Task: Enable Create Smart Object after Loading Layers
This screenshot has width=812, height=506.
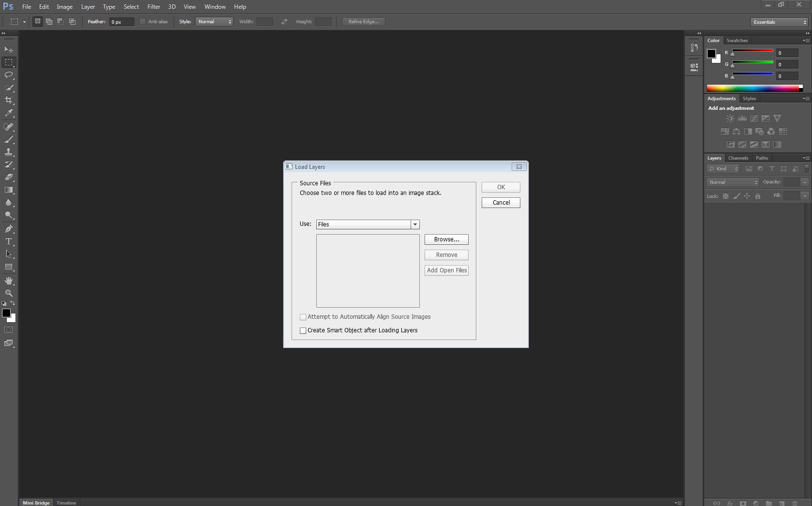Action: click(303, 331)
